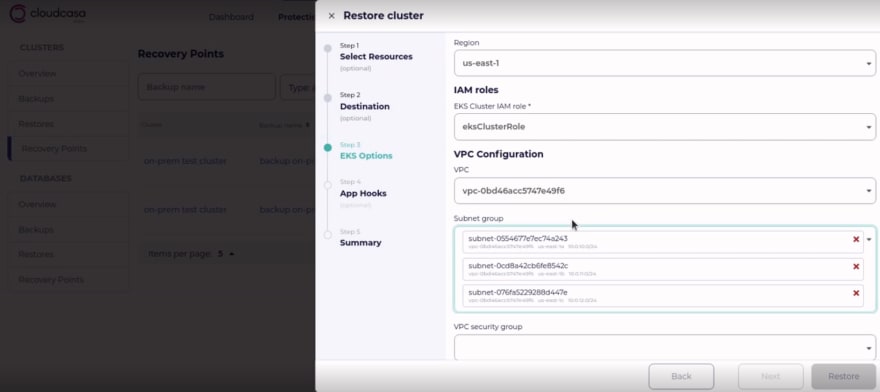Select Step 3 EKS Options
Viewport: 880px width, 392px height.
coord(366,151)
